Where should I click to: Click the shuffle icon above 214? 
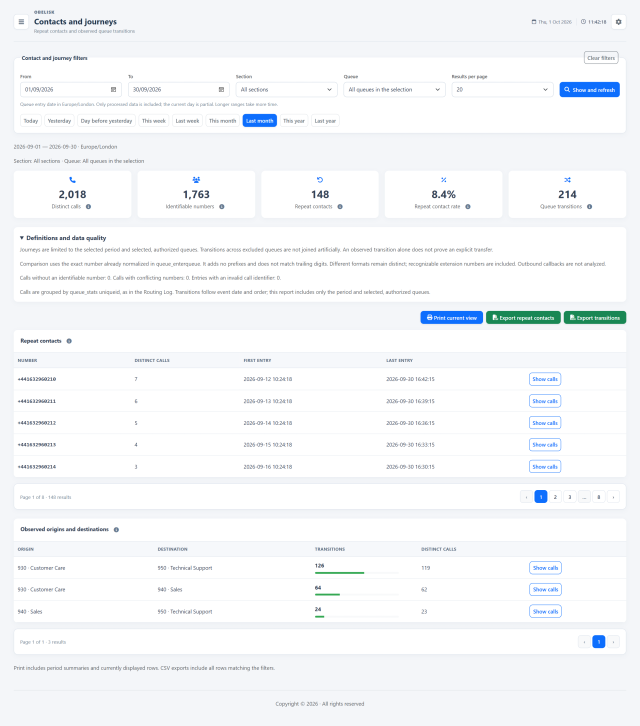567,180
